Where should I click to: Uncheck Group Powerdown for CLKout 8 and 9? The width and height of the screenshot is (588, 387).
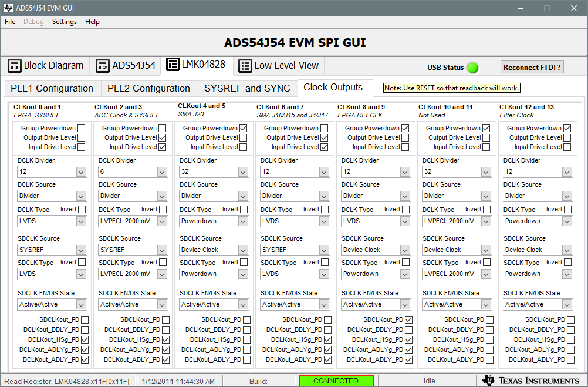[x=405, y=129]
